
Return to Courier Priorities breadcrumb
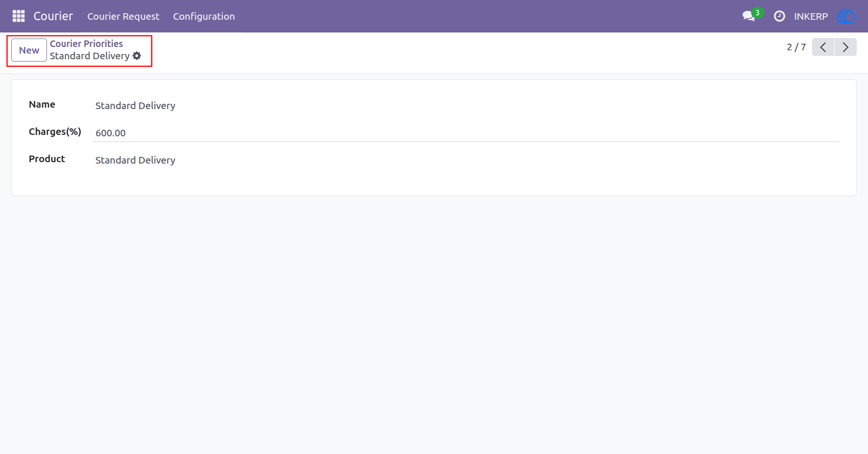(x=86, y=44)
